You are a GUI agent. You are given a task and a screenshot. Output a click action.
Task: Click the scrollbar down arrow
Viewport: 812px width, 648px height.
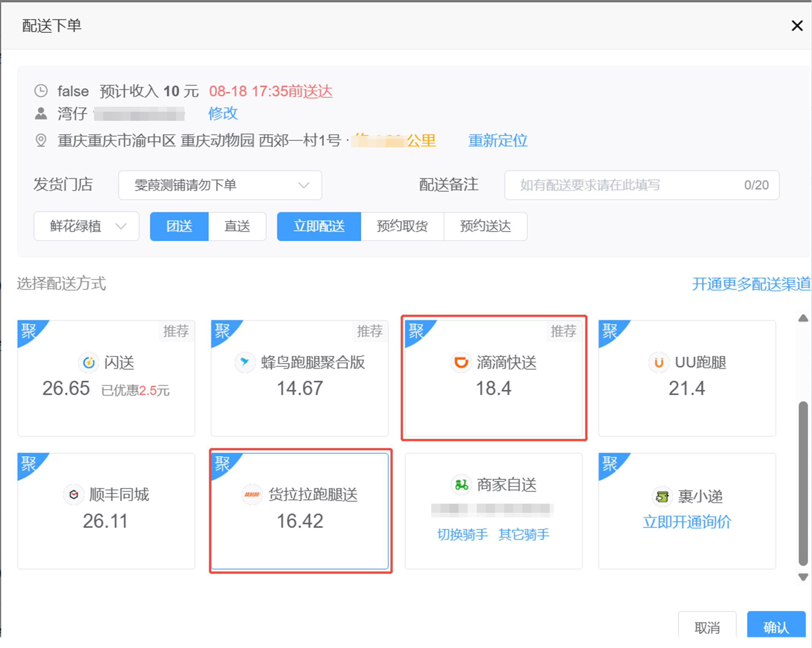tap(803, 577)
